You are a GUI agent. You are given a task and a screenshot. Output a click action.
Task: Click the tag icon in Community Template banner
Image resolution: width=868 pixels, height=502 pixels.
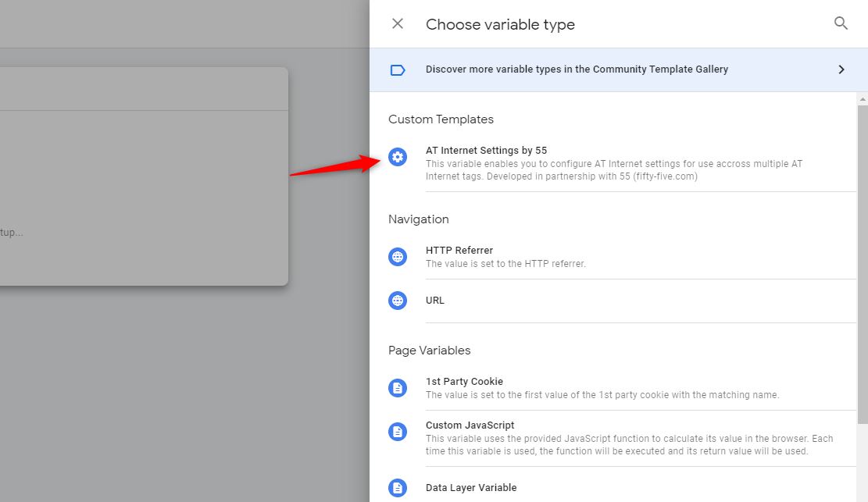pyautogui.click(x=398, y=69)
